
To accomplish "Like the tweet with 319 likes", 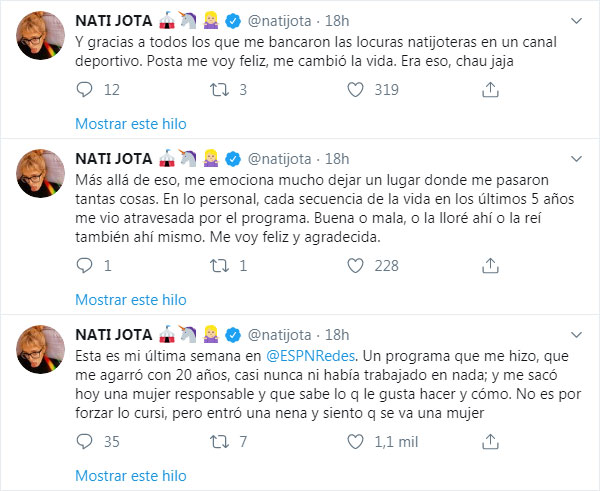I will [x=355, y=91].
